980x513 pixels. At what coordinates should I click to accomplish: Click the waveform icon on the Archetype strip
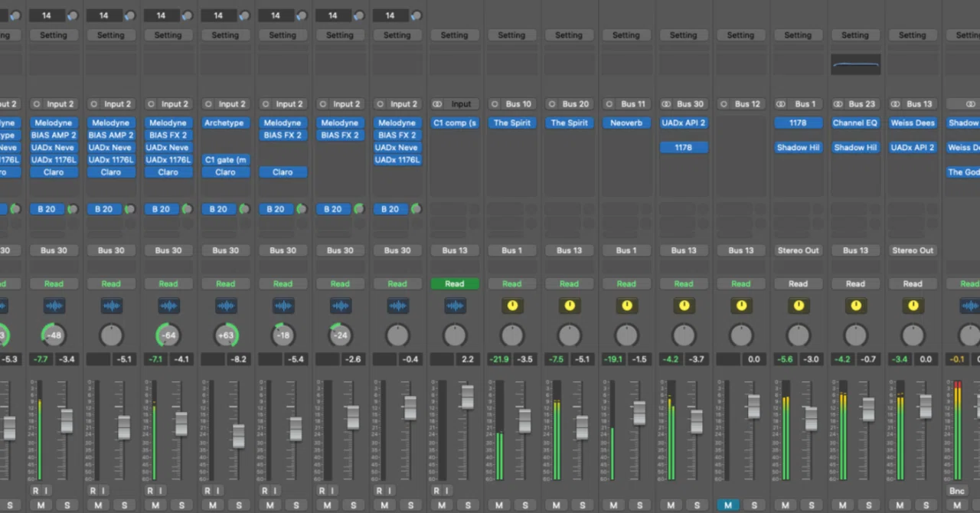click(226, 306)
